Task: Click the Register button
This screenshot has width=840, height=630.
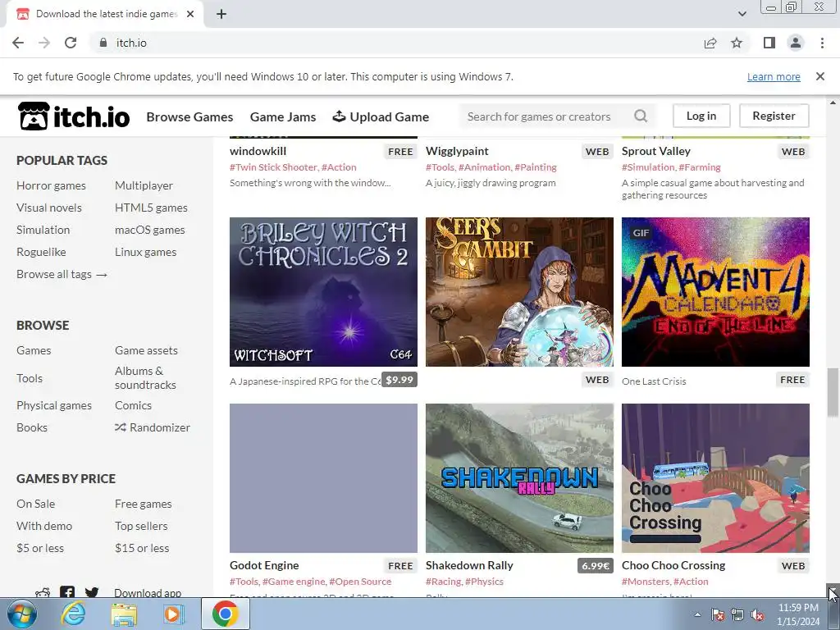Action: click(774, 116)
